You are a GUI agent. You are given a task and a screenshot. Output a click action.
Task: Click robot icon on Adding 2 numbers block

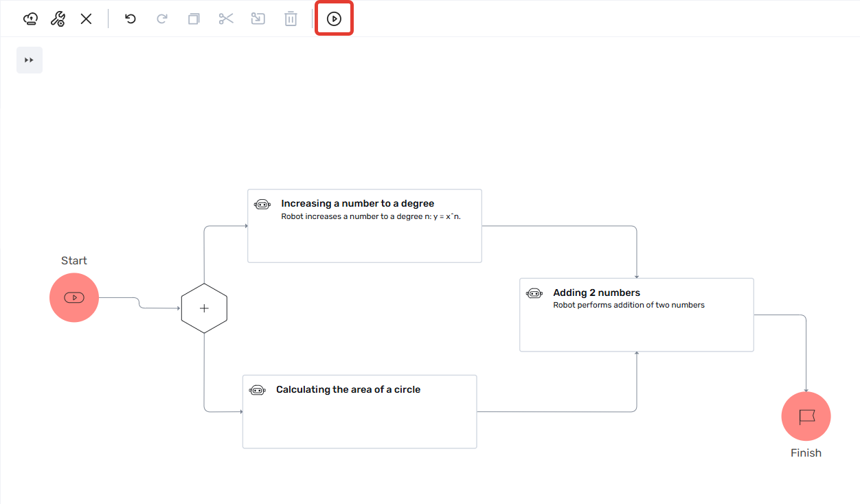pyautogui.click(x=534, y=293)
